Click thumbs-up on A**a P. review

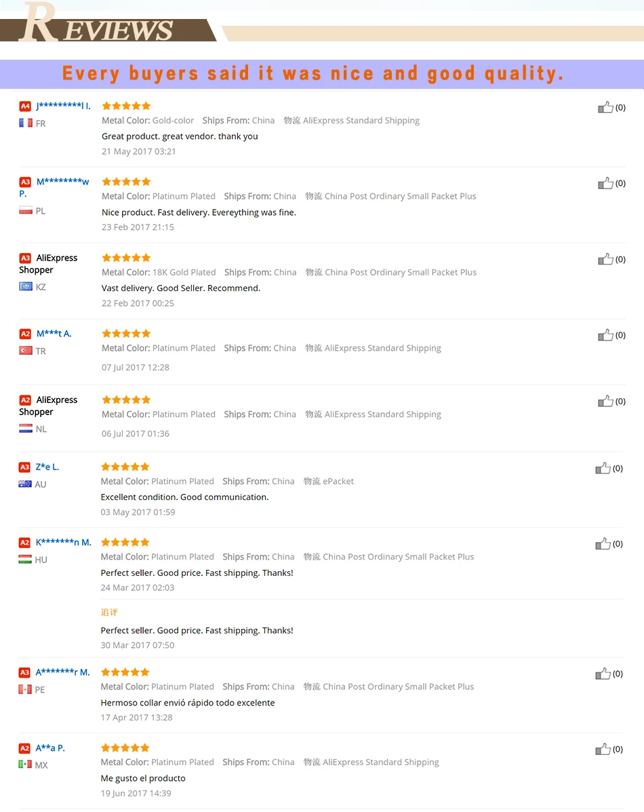pos(603,750)
